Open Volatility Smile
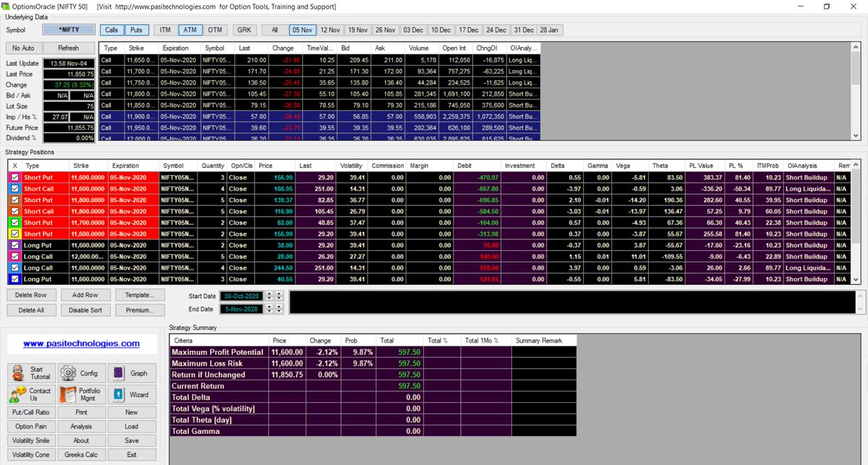The height and width of the screenshot is (465, 868). (x=31, y=440)
